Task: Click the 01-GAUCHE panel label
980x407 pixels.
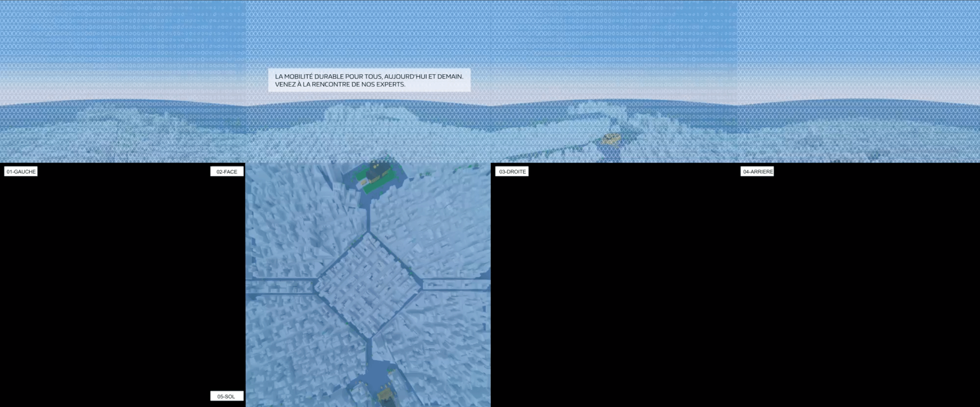Action: coord(21,171)
